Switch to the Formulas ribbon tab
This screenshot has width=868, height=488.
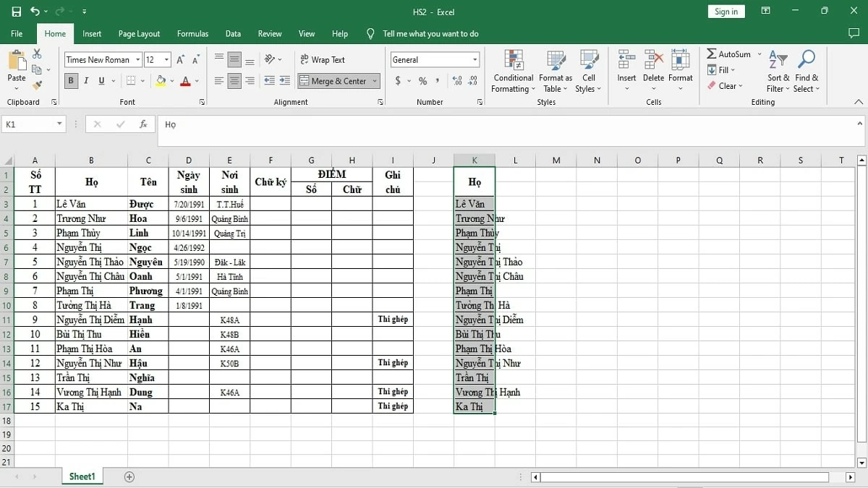point(192,33)
